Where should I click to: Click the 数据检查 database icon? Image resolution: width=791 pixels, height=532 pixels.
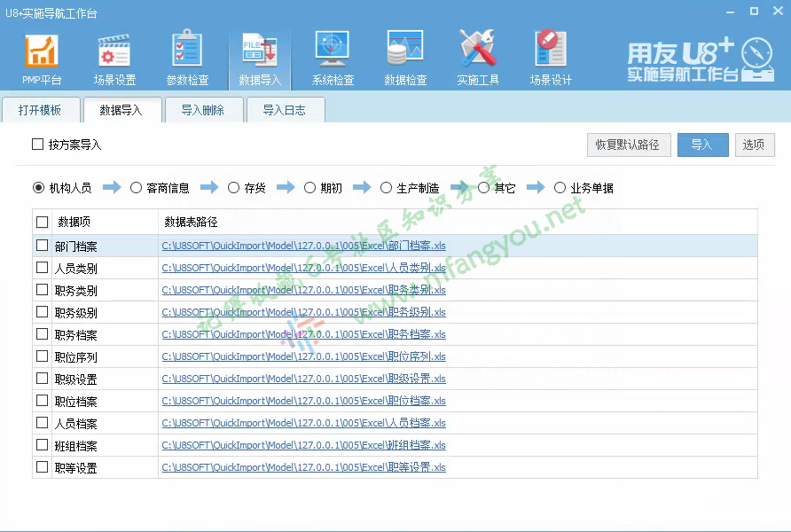[x=405, y=51]
